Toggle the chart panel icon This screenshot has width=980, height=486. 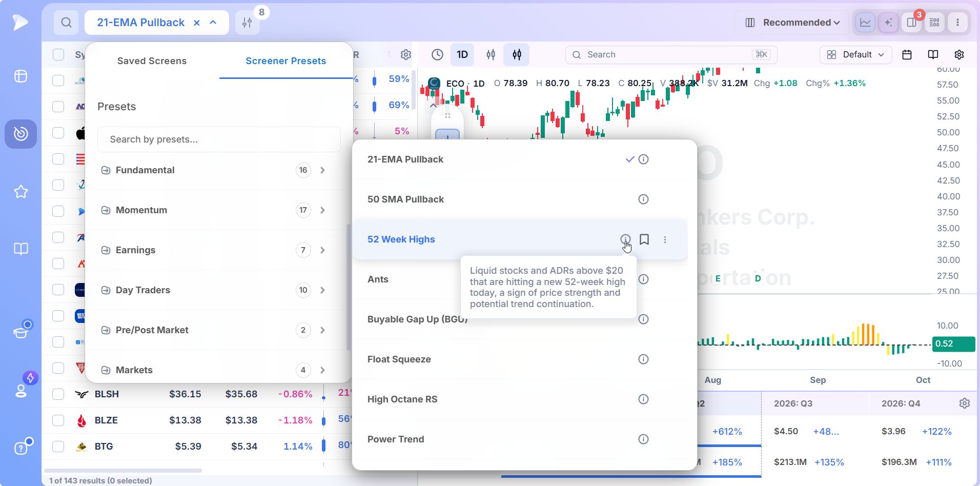click(865, 23)
